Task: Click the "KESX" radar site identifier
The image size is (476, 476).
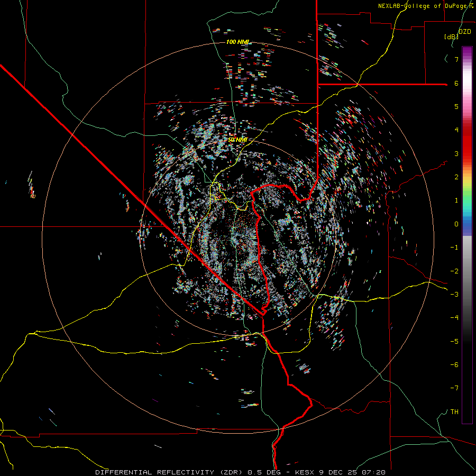Action: (305, 472)
